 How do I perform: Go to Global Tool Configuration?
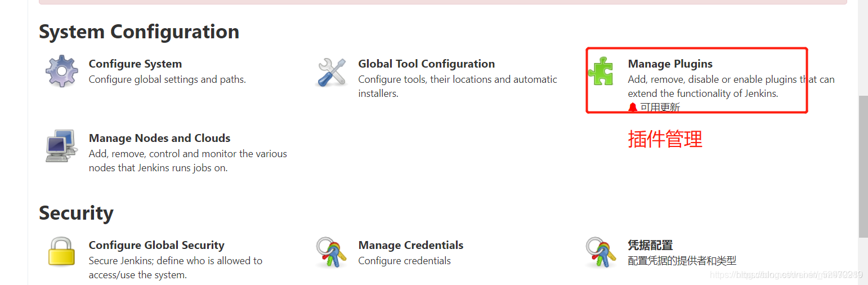(426, 64)
